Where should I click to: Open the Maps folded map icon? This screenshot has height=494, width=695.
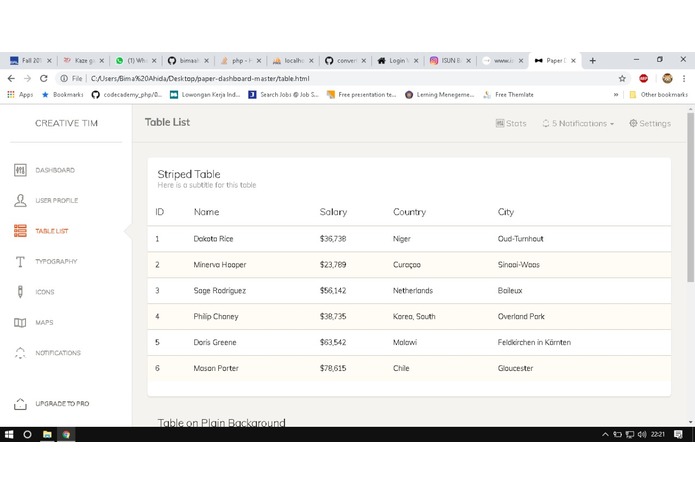pos(20,323)
